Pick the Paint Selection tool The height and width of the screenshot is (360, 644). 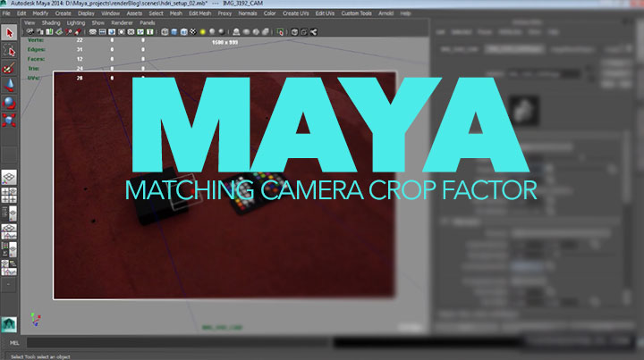[9, 68]
